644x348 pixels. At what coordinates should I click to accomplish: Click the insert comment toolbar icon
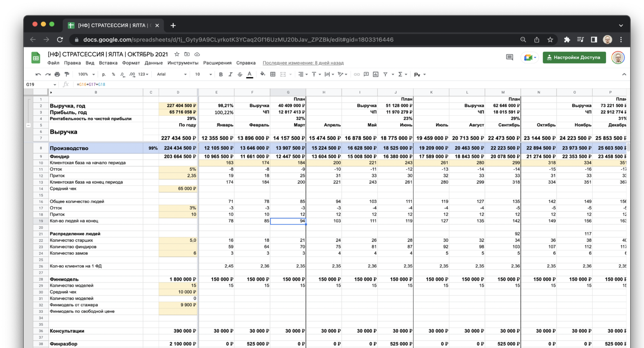pos(366,74)
